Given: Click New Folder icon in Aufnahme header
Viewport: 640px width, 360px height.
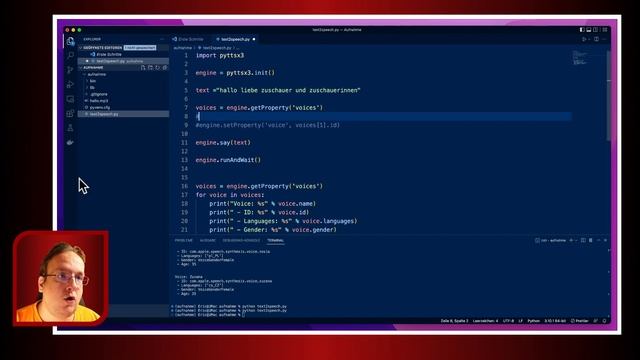Looking at the screenshot, I should (x=150, y=67).
